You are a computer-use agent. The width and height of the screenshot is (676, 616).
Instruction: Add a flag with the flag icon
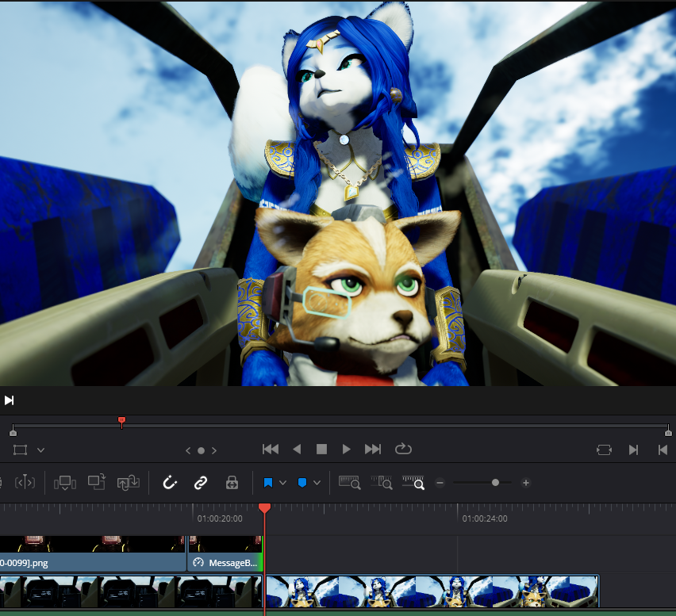267,483
